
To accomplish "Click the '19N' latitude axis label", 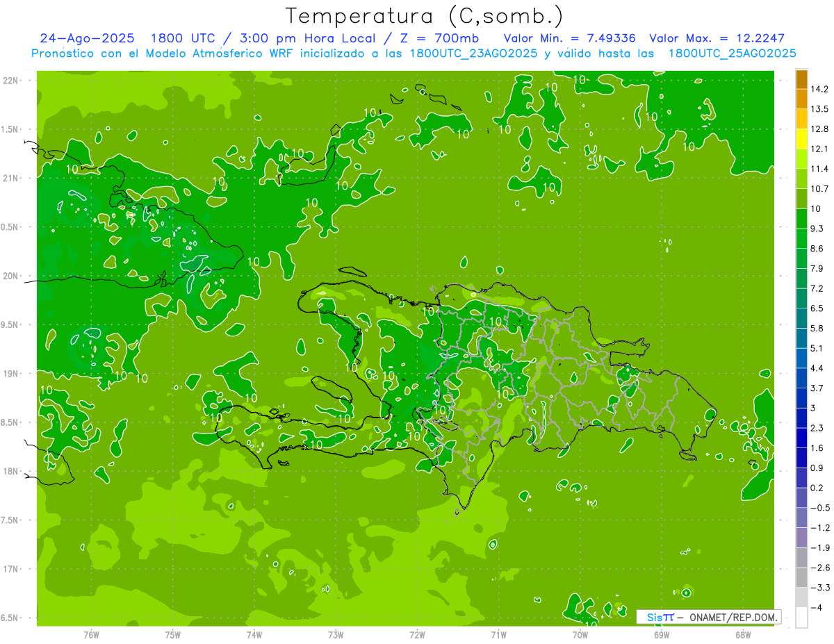I will 10,374.
